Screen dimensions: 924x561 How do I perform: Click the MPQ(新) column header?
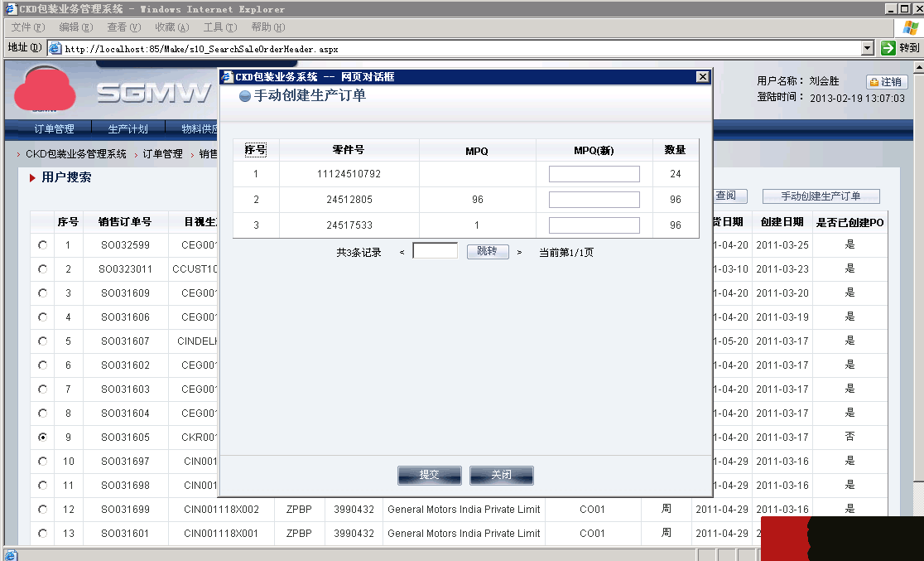coord(594,151)
